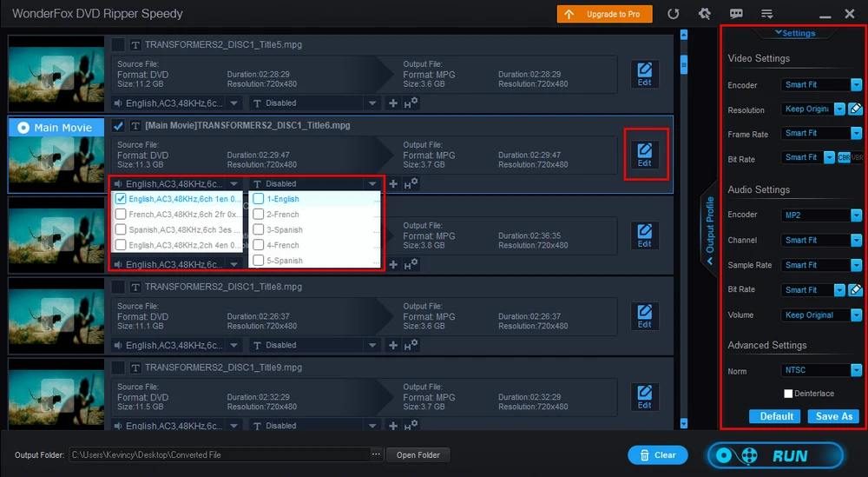Image resolution: width=868 pixels, height=477 pixels.
Task: Add subtitle plus icon for Title5
Action: [x=393, y=103]
